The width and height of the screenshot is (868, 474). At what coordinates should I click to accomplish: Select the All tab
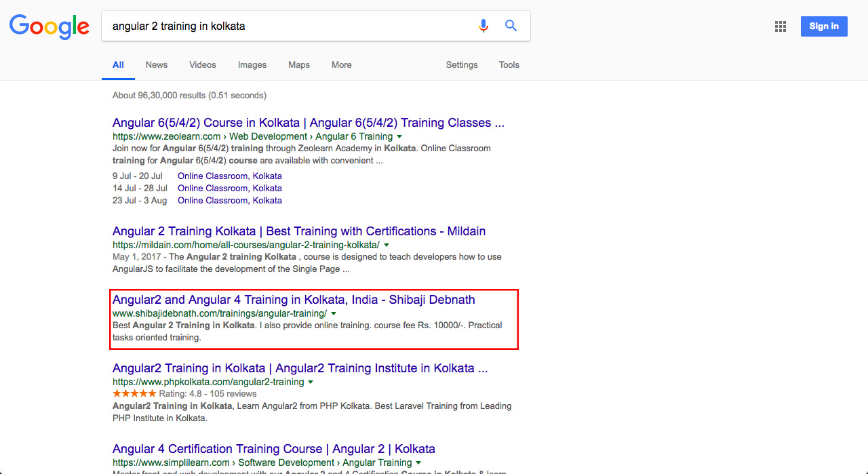118,65
